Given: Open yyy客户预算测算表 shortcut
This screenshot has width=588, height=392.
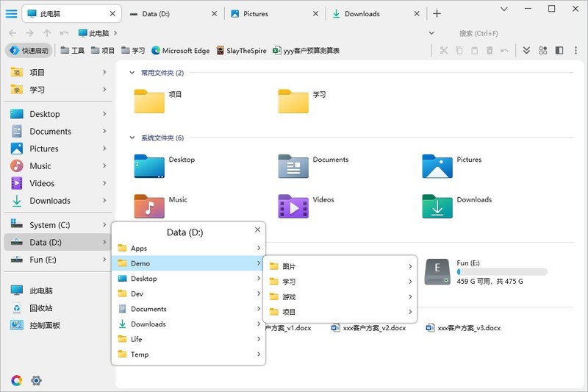Looking at the screenshot, I should click(306, 50).
